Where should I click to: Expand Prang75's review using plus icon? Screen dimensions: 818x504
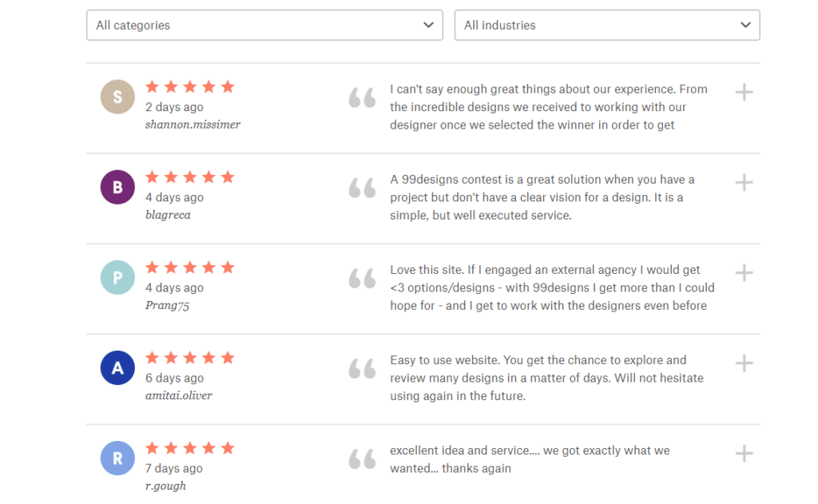744,273
